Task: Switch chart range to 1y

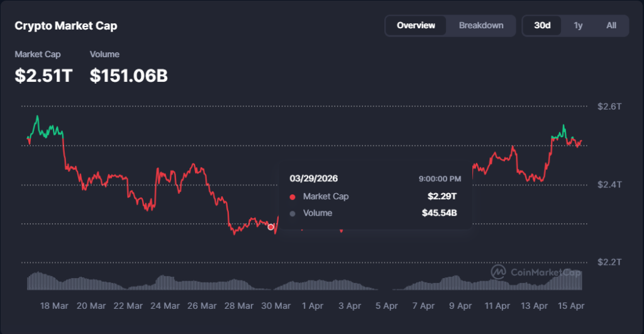Action: click(x=578, y=26)
